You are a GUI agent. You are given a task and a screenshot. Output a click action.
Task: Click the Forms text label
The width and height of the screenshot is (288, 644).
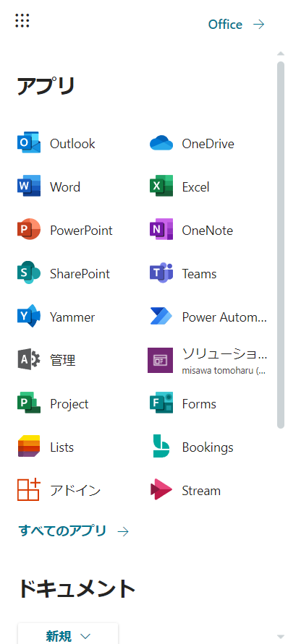199,404
